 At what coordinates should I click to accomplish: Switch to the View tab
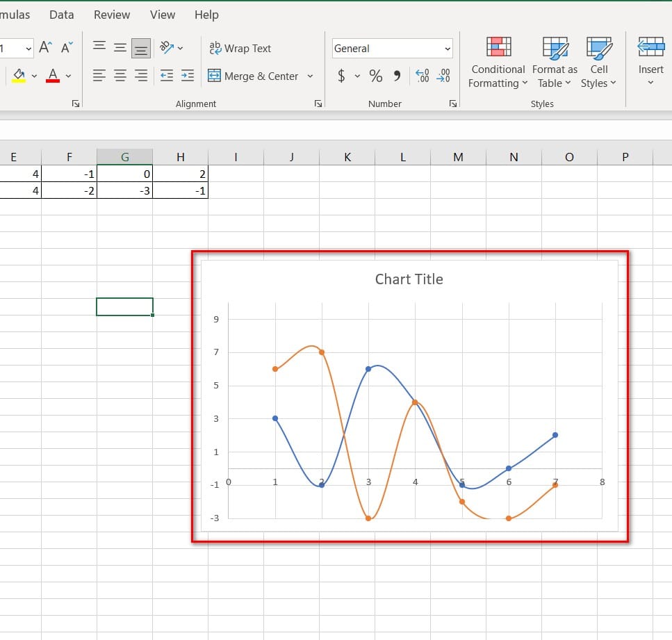tap(163, 15)
